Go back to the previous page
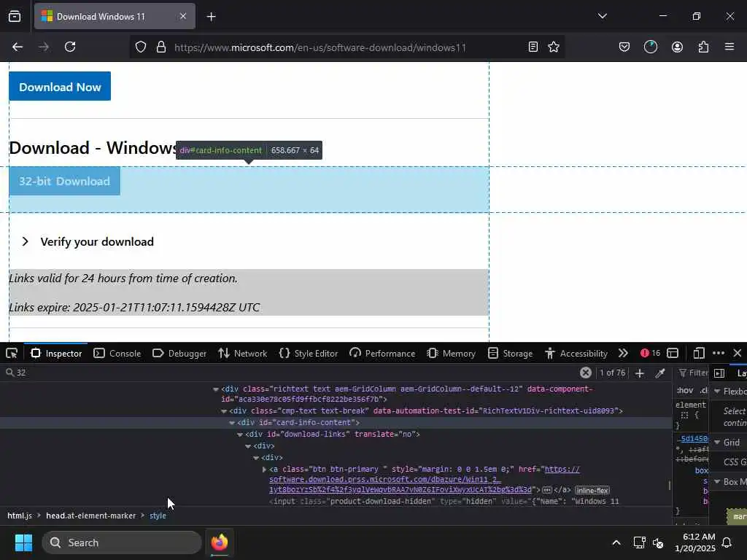This screenshot has height=560, width=747. (x=18, y=47)
